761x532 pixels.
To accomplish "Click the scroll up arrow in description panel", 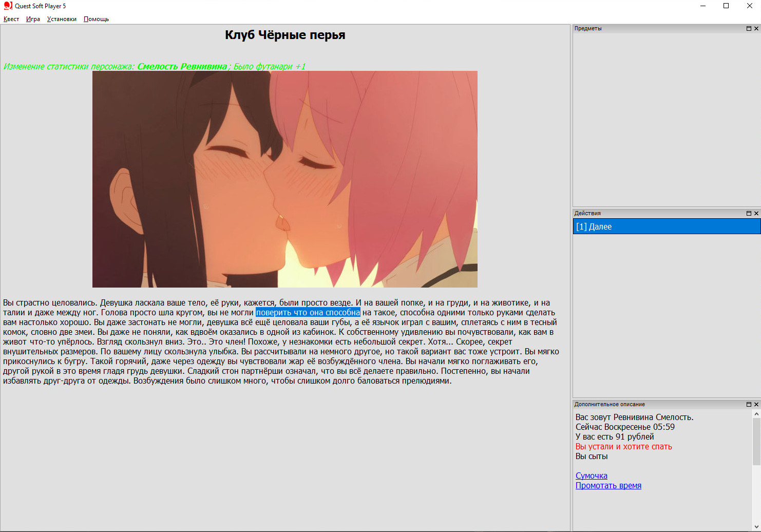I will pos(756,414).
